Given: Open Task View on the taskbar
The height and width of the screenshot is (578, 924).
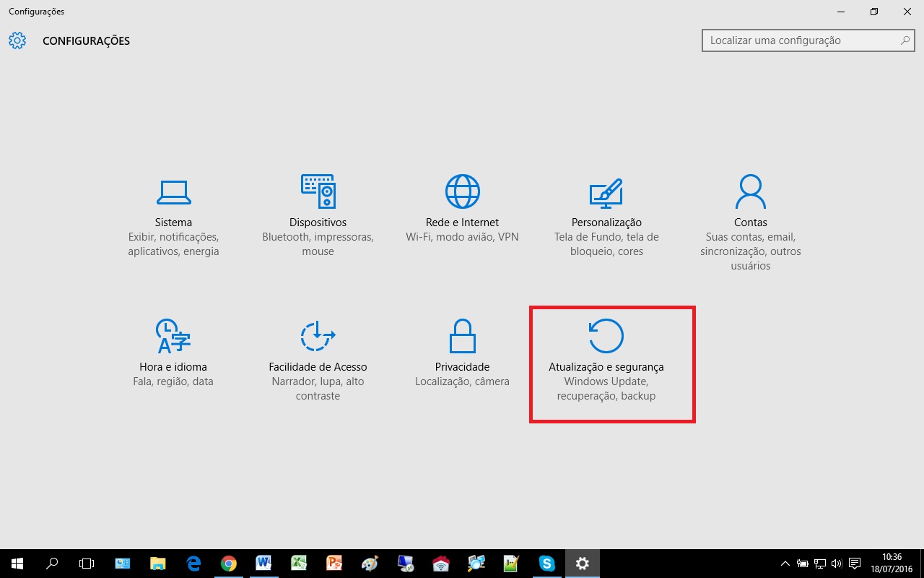Looking at the screenshot, I should coord(87,564).
